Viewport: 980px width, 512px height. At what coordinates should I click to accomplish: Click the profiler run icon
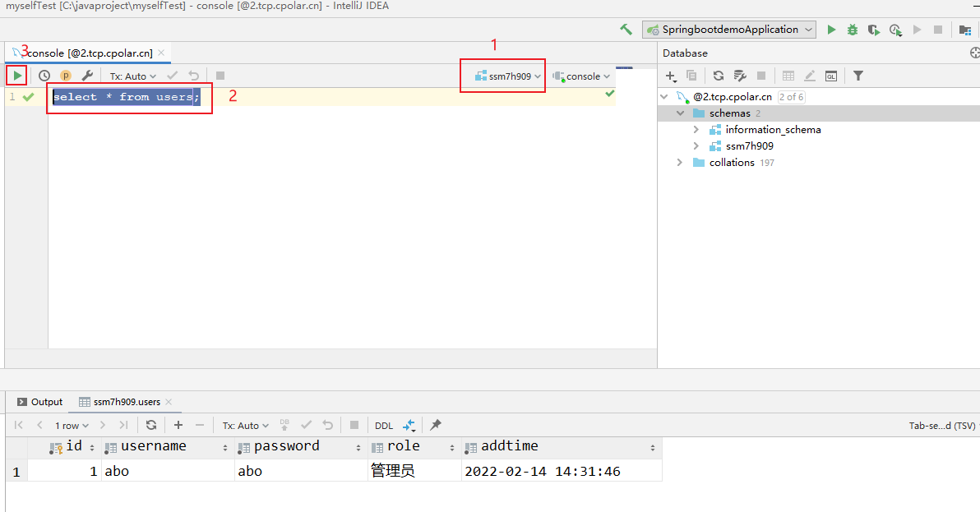[895, 30]
